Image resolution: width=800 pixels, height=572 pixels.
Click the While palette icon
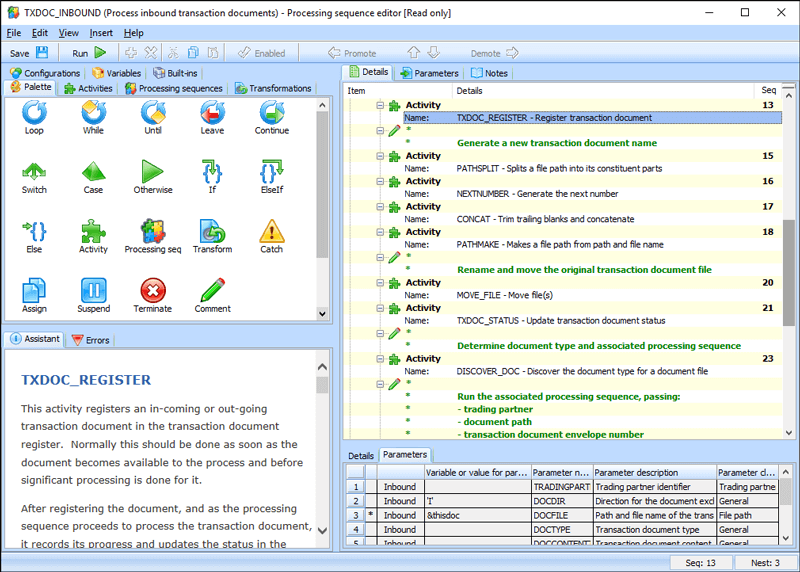(x=93, y=114)
